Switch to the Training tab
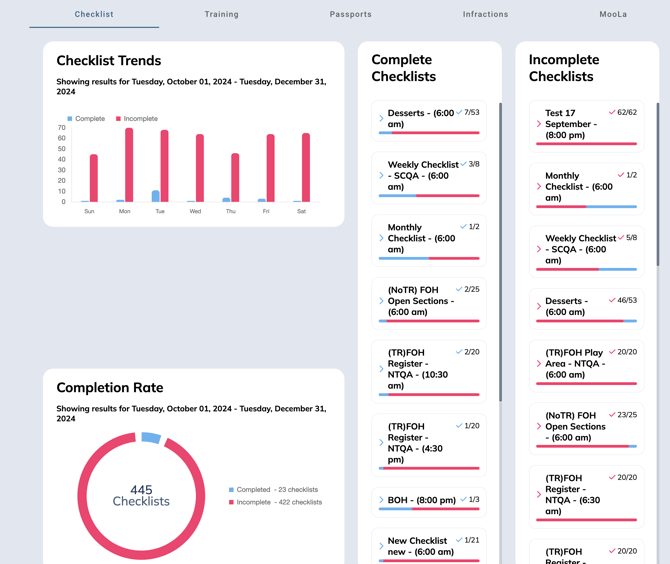670x564 pixels. click(221, 14)
